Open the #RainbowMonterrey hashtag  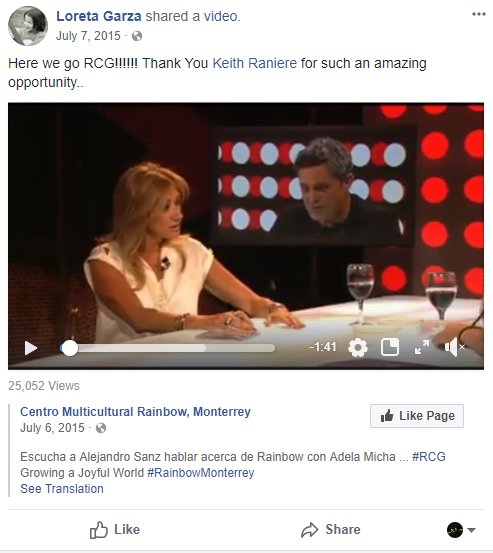(200, 473)
